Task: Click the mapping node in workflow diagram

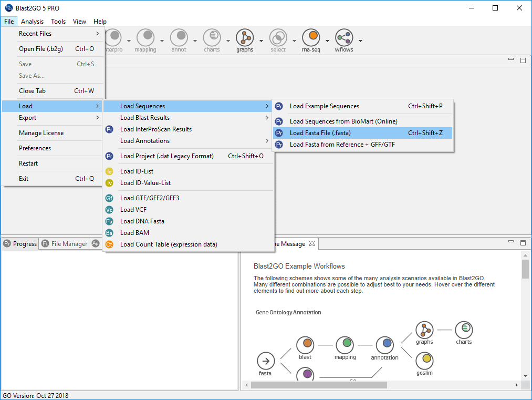Action: point(345,345)
